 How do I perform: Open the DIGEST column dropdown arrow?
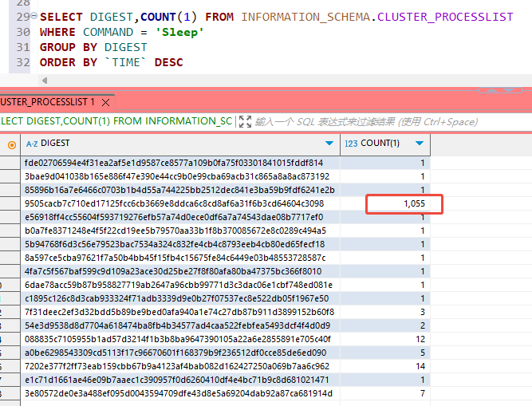[x=329, y=143]
